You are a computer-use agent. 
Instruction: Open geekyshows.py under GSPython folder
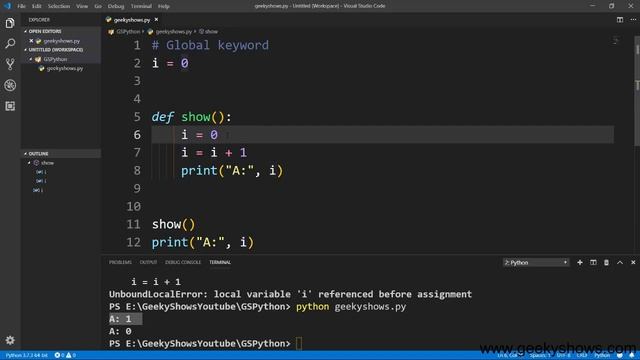click(x=64, y=69)
